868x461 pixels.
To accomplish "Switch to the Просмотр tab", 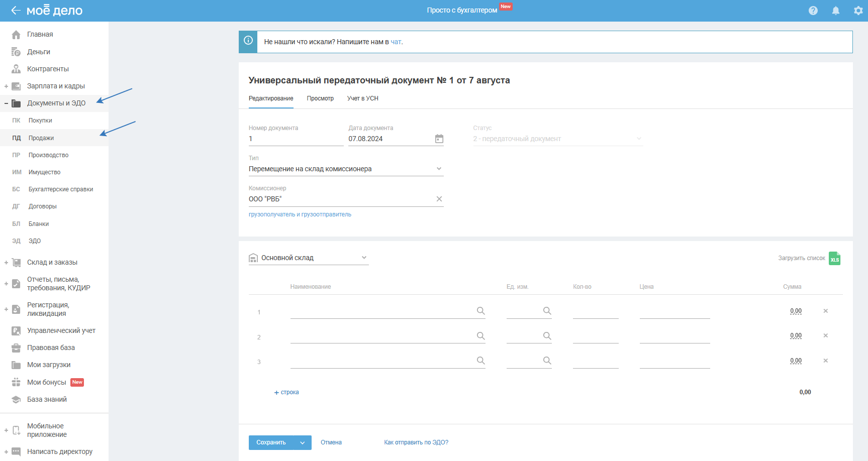I will [x=320, y=98].
